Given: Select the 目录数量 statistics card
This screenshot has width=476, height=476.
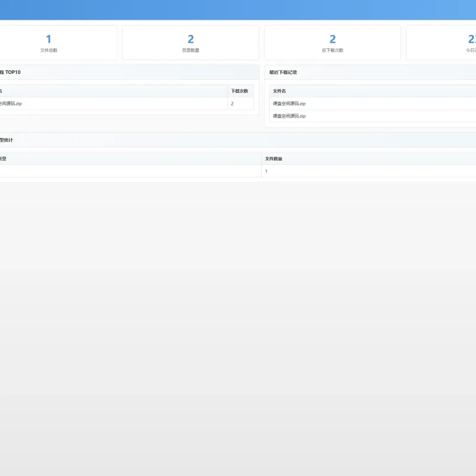Looking at the screenshot, I should [x=190, y=42].
